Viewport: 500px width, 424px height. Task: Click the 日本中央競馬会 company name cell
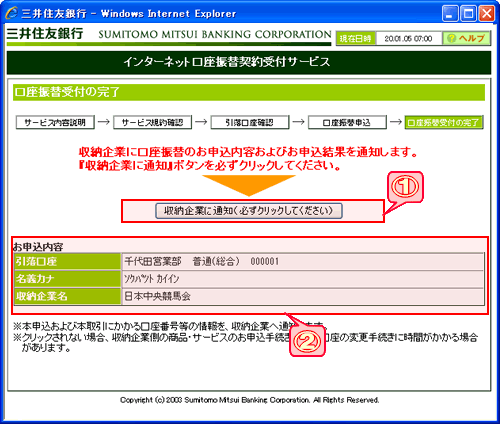coord(303,296)
